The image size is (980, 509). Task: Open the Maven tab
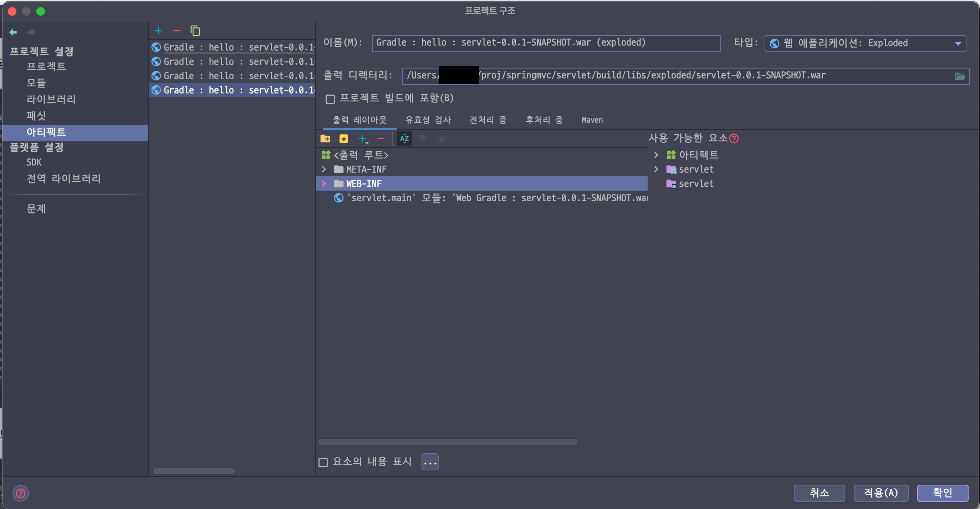point(592,120)
